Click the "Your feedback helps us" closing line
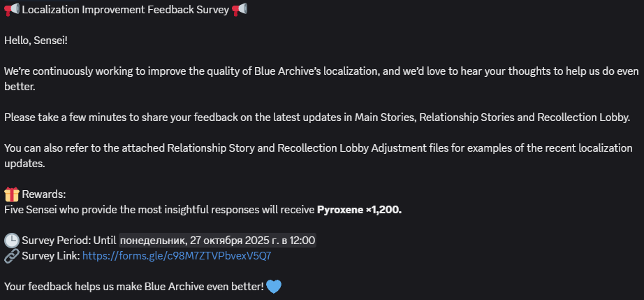This screenshot has height=300, width=644. 133,287
